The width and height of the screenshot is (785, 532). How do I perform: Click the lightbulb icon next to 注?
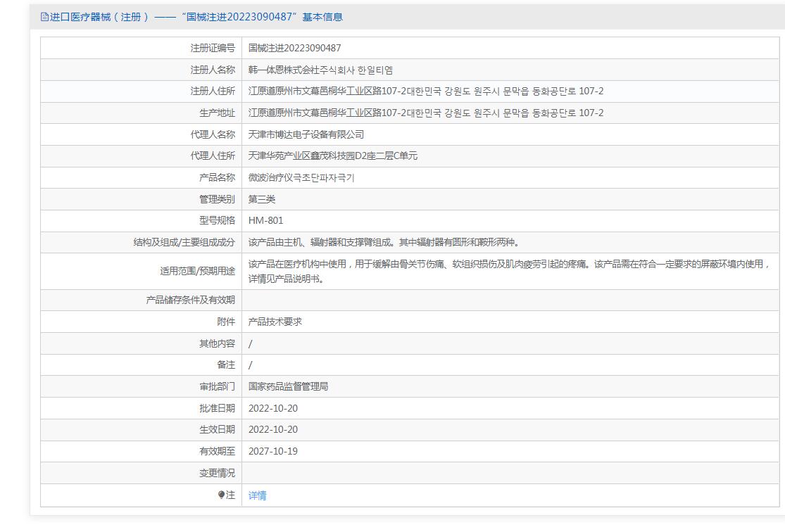[x=221, y=495]
